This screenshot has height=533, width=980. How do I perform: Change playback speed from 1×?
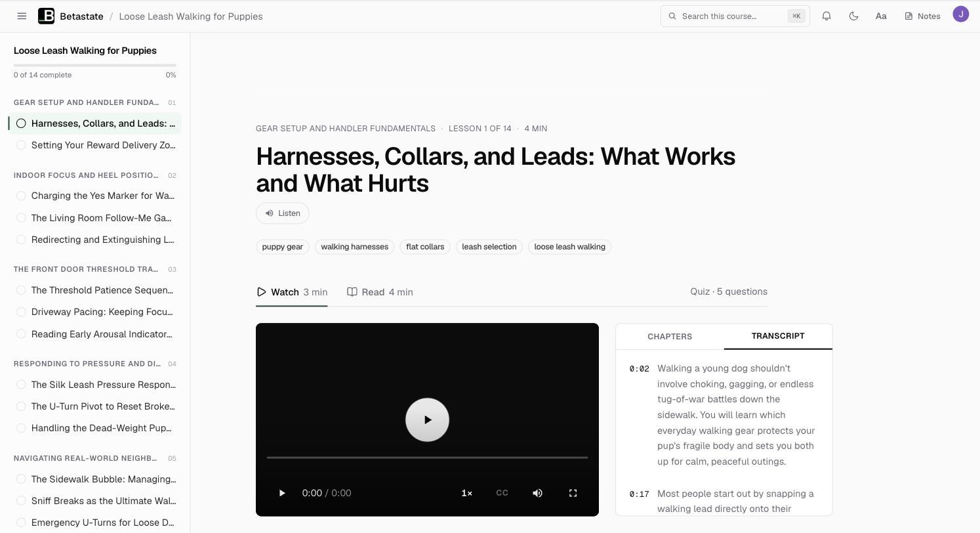pyautogui.click(x=467, y=493)
